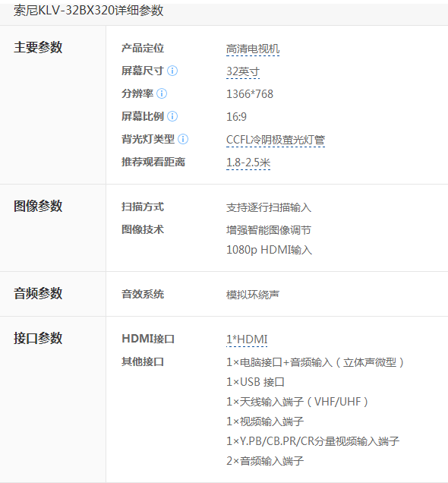Click the 图像参数 section heading
Viewport: 448px width, 483px height.
(x=38, y=206)
